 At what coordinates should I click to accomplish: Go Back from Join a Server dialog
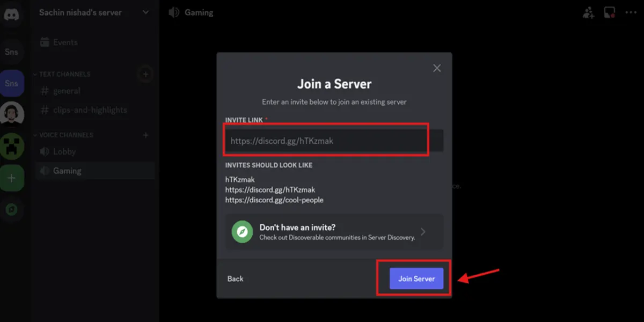236,279
